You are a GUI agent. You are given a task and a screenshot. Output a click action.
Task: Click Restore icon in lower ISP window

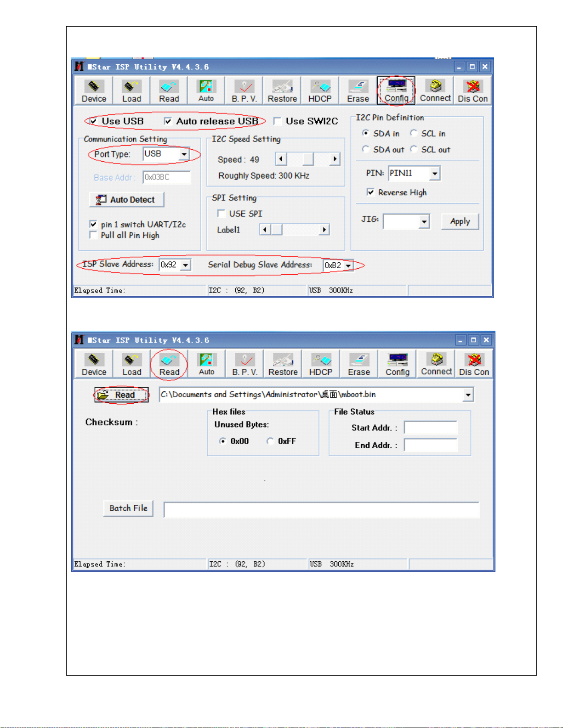point(283,364)
